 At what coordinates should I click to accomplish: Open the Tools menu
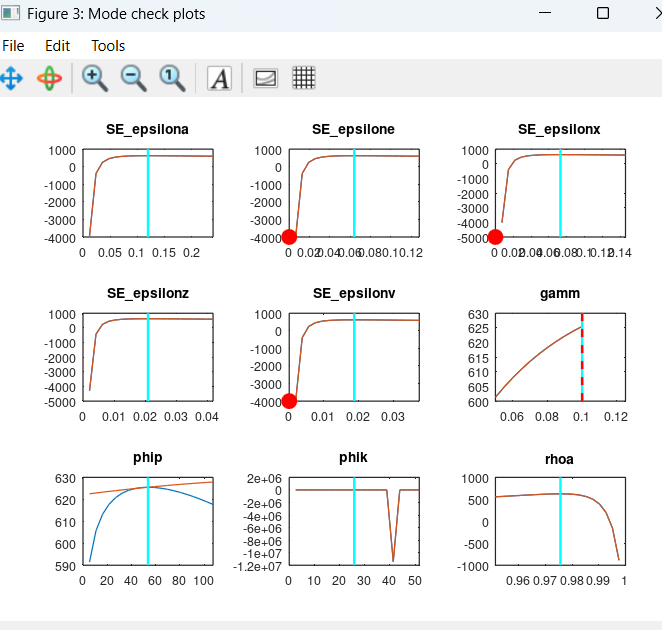pos(108,46)
